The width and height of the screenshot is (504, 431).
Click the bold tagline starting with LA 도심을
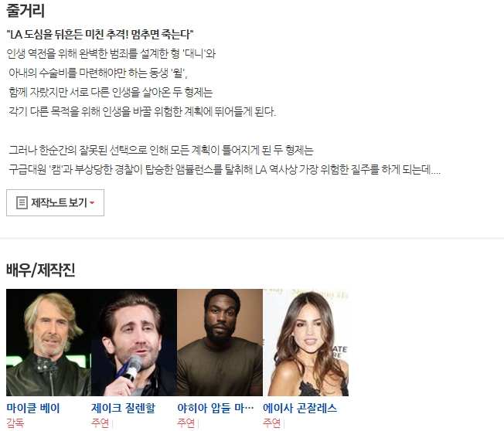(100, 34)
